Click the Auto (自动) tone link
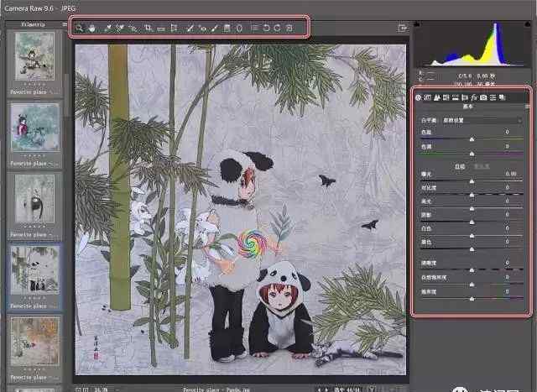The height and width of the screenshot is (392, 537). click(x=460, y=166)
